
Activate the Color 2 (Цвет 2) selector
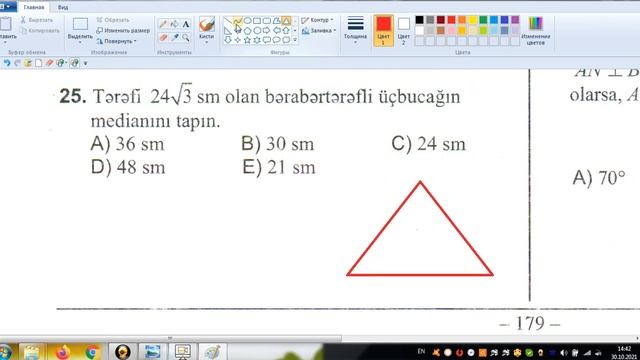click(x=404, y=31)
